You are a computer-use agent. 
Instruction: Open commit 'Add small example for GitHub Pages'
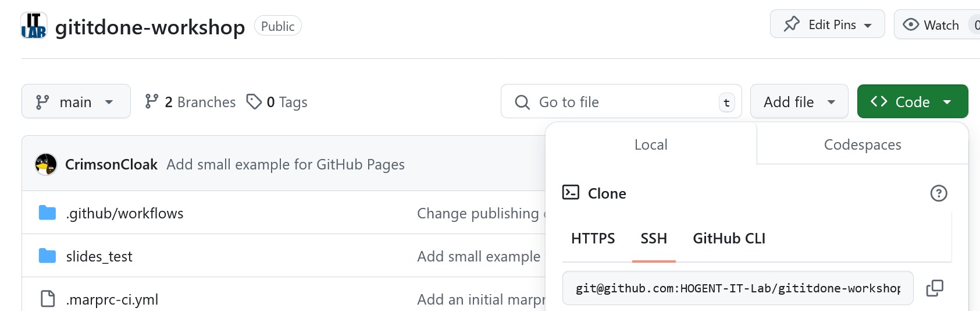pos(286,165)
